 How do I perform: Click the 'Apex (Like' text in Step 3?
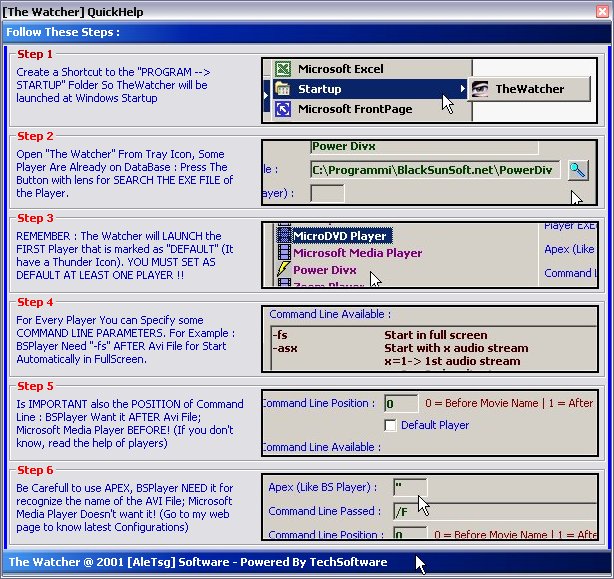click(569, 249)
